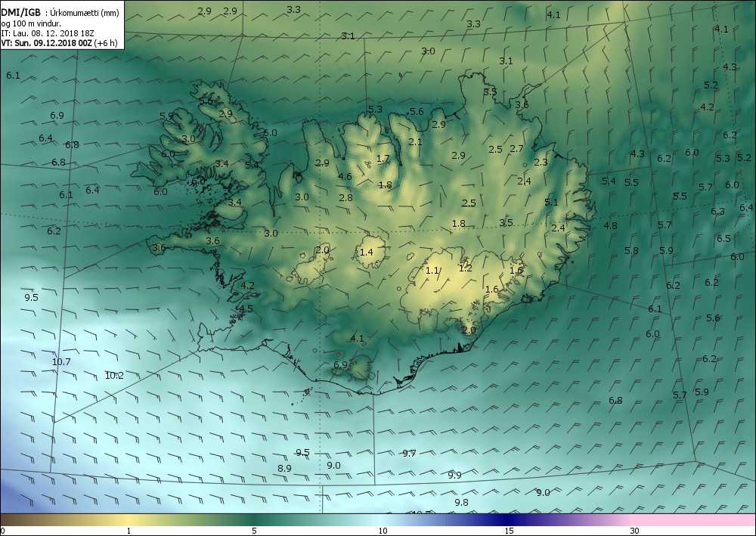The image size is (756, 536).
Task: Click the 6.5 value label
Action: 723,239
